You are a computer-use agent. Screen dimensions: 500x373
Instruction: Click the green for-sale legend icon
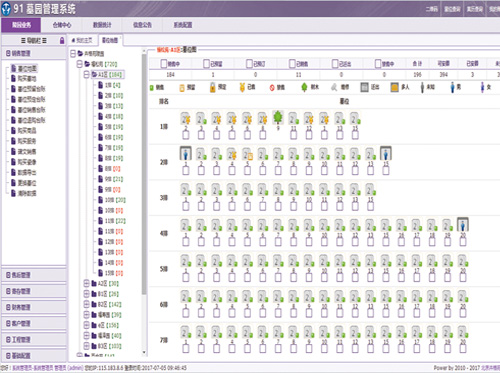152,88
